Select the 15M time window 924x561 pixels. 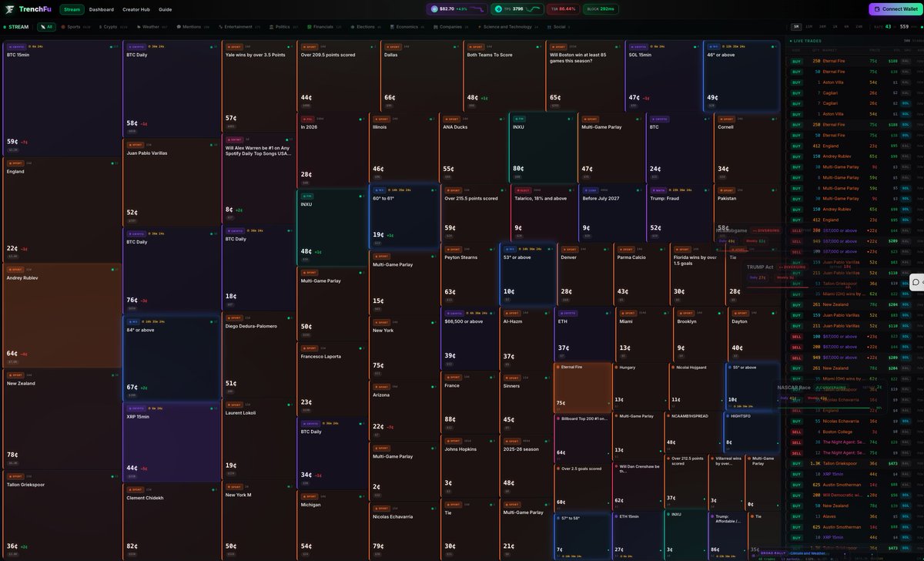(x=808, y=27)
